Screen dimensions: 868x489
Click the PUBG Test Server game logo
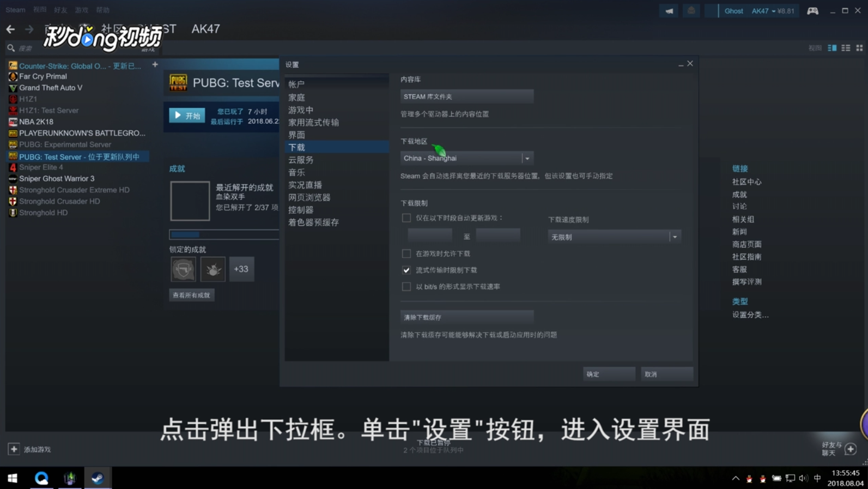pyautogui.click(x=178, y=83)
